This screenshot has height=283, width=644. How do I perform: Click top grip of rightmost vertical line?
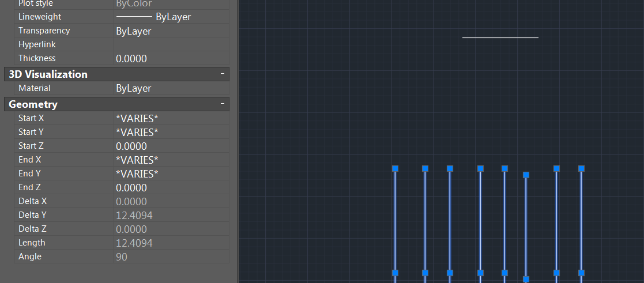pos(581,168)
